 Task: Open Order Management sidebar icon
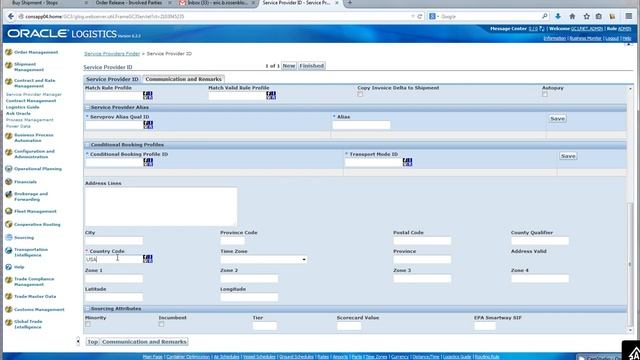pyautogui.click(x=9, y=52)
